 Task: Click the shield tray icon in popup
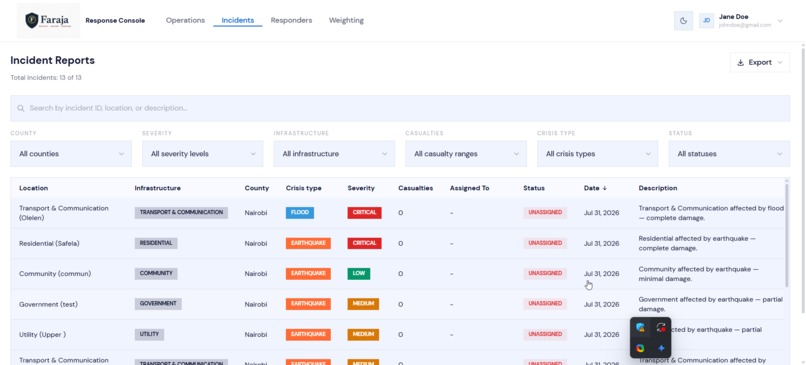tap(640, 327)
